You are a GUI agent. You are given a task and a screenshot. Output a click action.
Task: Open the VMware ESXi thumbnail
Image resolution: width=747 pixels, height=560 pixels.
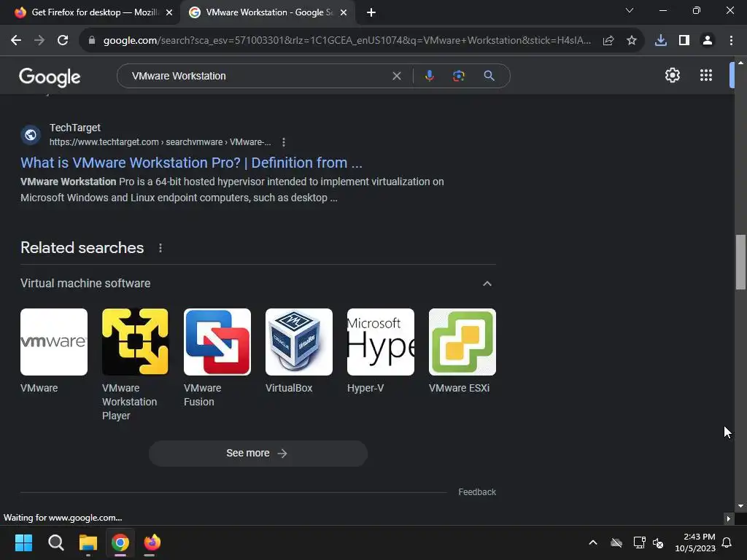(x=462, y=342)
